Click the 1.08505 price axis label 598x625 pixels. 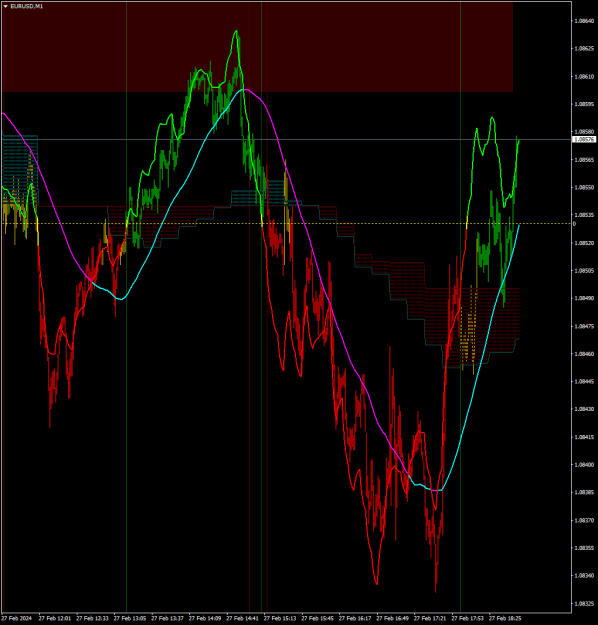584,271
